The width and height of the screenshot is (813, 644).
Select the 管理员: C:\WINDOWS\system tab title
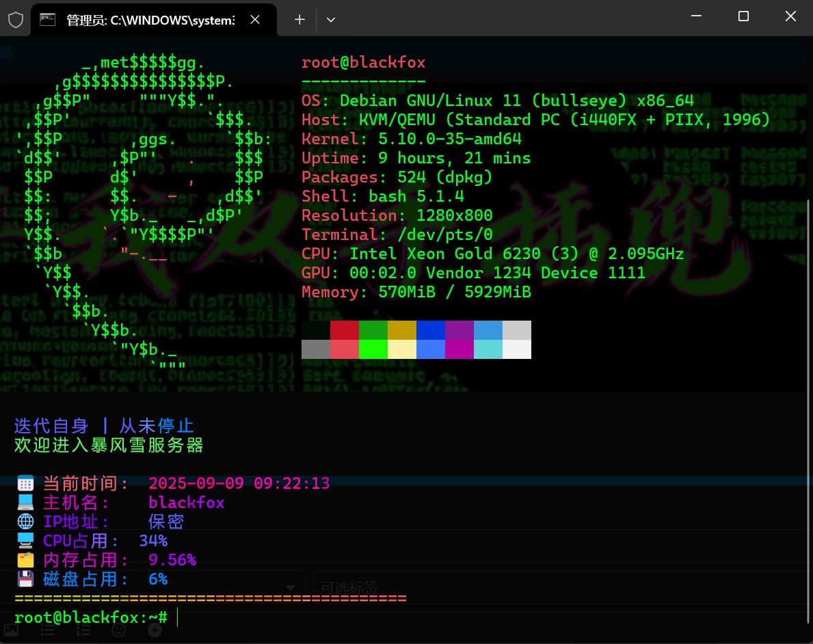point(150,20)
